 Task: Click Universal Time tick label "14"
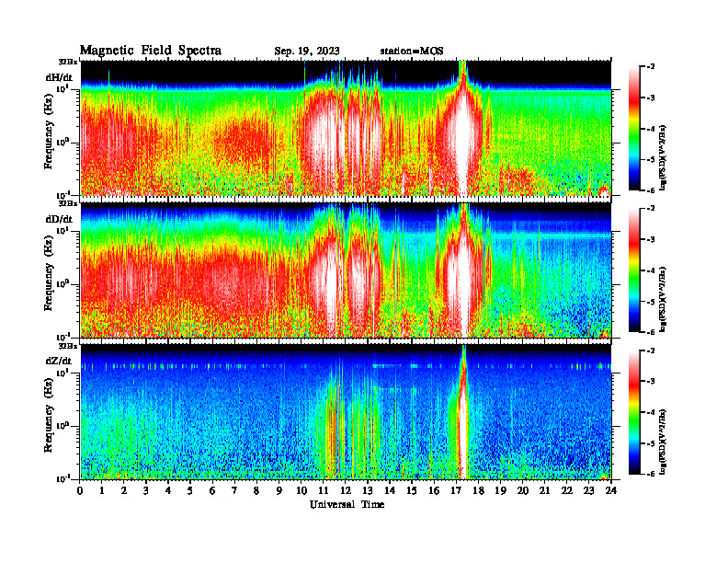pyautogui.click(x=390, y=491)
